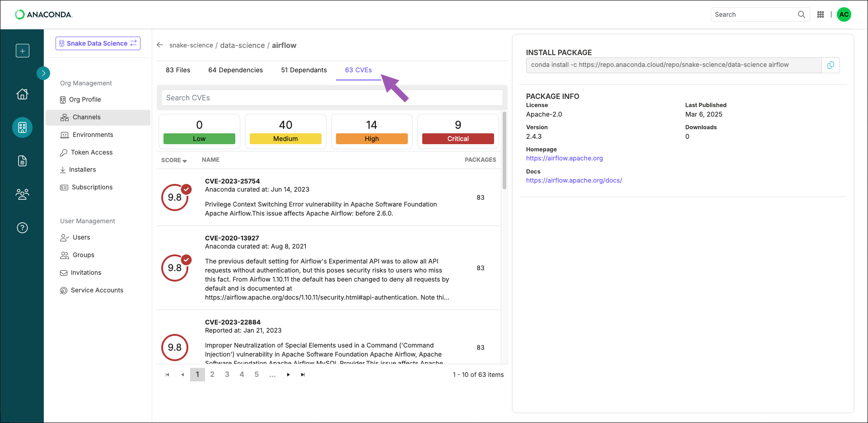Click the ellipsis more pages button
This screenshot has height=423, width=868.
pos(272,375)
